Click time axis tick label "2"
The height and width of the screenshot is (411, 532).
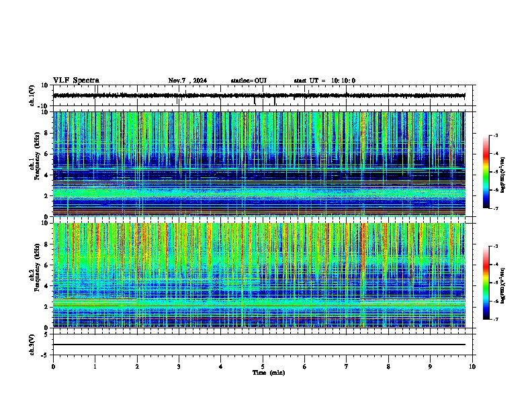point(137,367)
